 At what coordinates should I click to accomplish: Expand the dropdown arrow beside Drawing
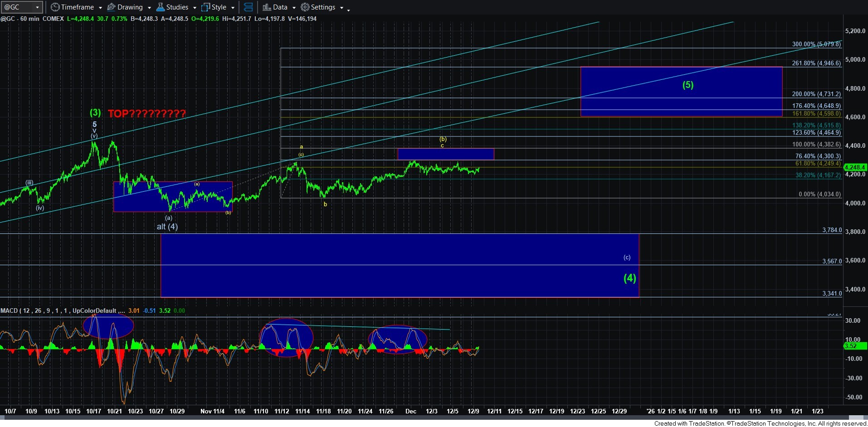149,8
